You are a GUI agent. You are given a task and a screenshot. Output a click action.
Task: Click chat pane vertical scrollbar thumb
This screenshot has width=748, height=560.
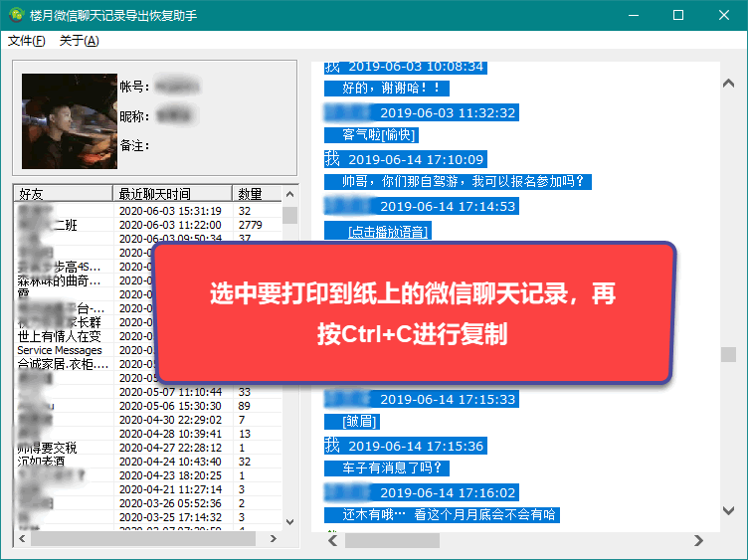pos(728,354)
